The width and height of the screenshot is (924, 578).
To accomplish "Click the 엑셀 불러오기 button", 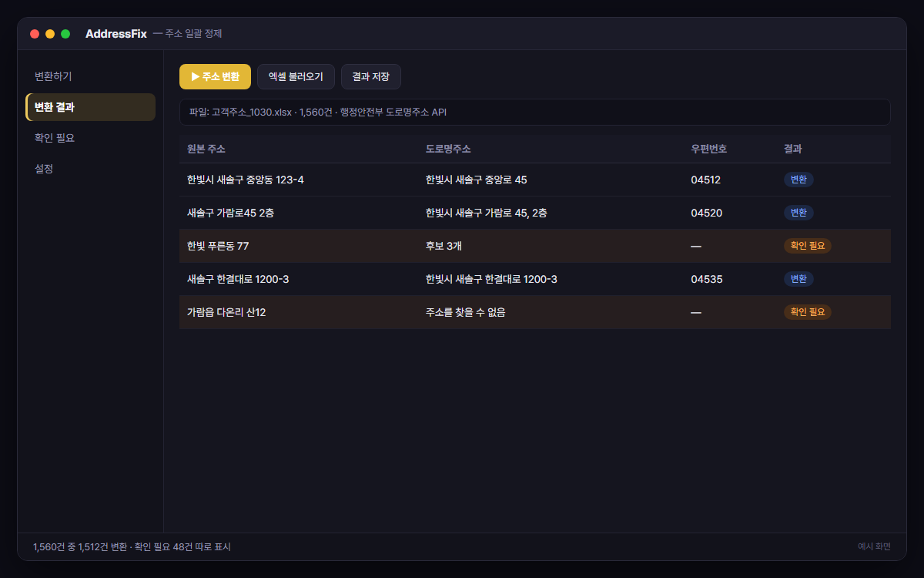I will coord(296,77).
